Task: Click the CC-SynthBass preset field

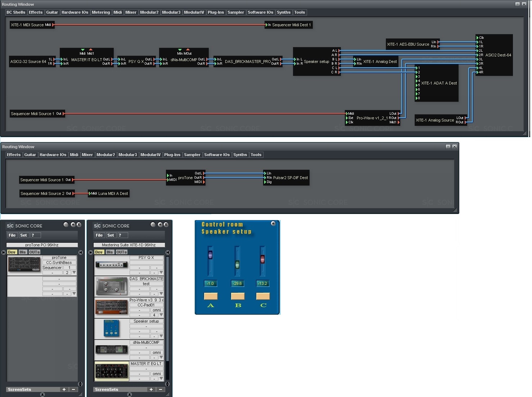Action: click(59, 263)
